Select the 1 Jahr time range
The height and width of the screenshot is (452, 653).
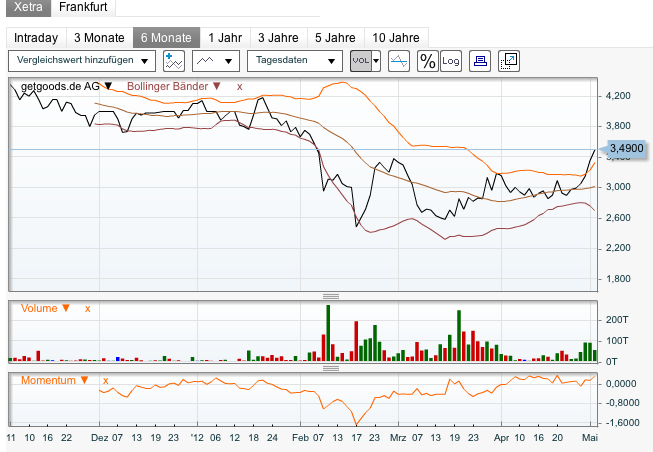[225, 38]
